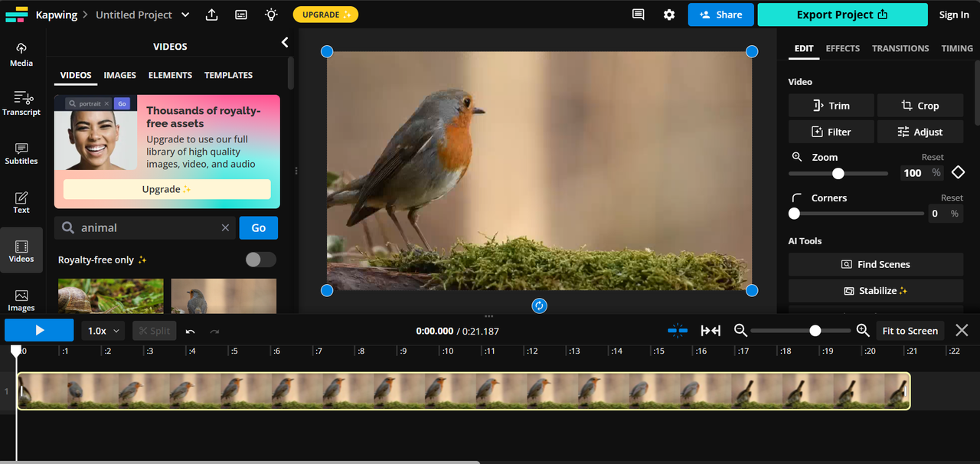980x464 pixels.
Task: Open the comments chat icon
Action: [638, 15]
